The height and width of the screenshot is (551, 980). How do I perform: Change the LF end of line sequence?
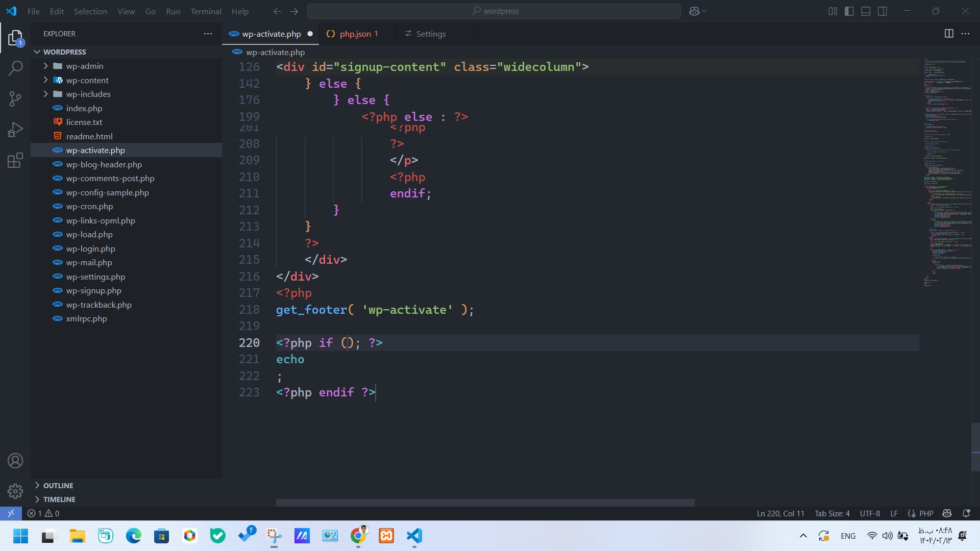pos(894,513)
